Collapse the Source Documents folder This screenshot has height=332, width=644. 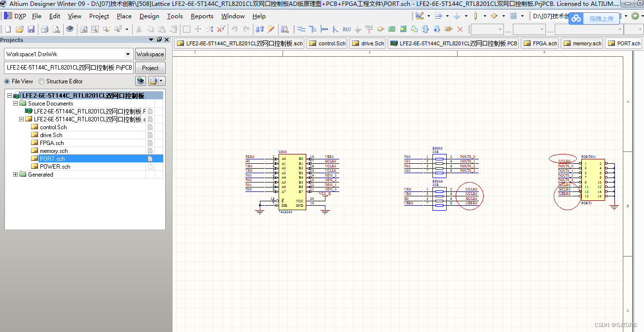(15, 103)
